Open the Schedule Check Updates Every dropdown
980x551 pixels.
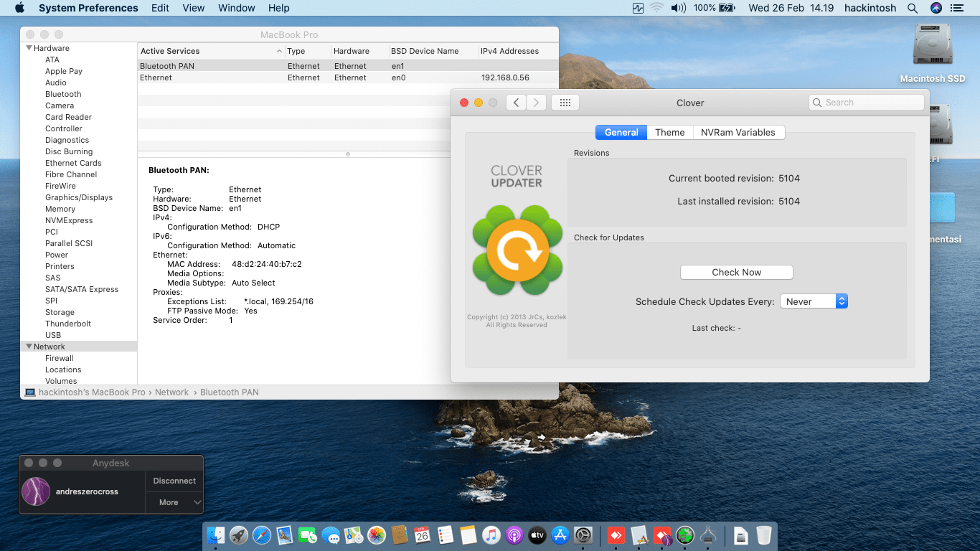pyautogui.click(x=814, y=301)
